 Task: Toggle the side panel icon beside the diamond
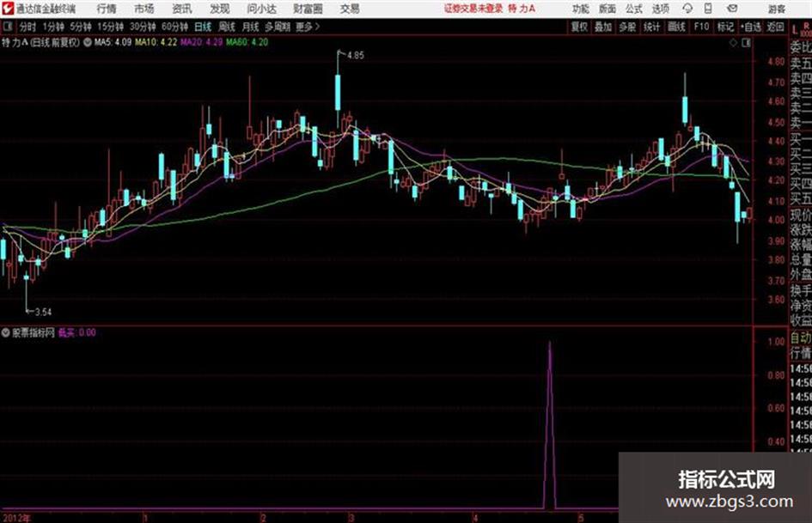tap(746, 43)
